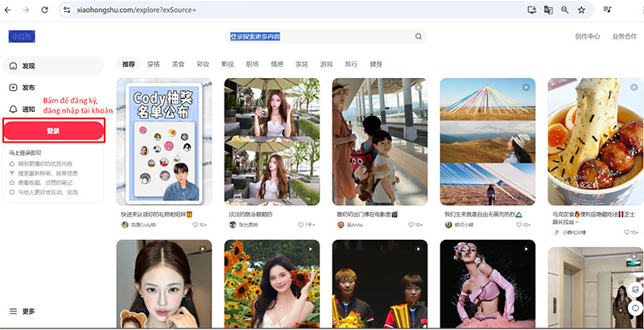Open 创作中心 in the header
The image size is (644, 330).
click(x=588, y=36)
